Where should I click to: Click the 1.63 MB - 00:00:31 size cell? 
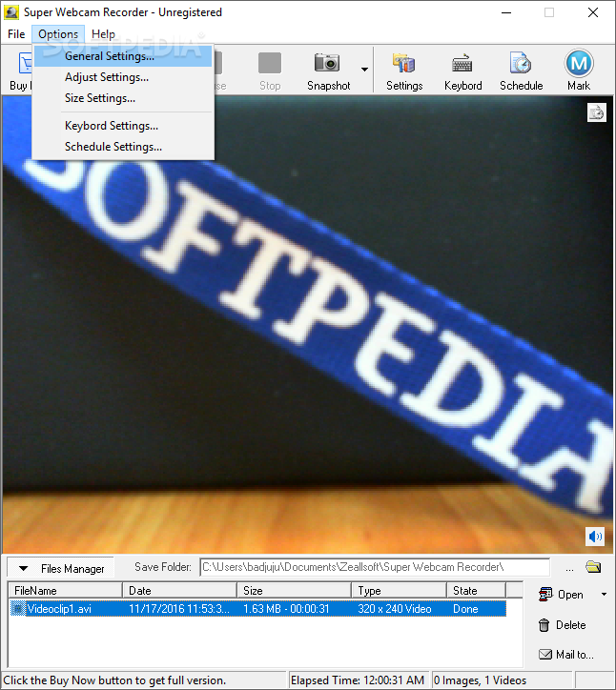pos(286,609)
